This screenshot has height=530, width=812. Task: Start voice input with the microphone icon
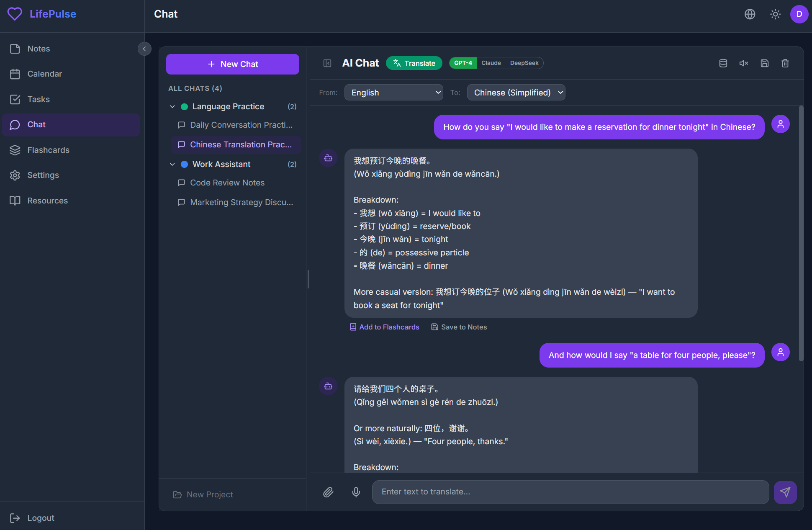click(356, 492)
